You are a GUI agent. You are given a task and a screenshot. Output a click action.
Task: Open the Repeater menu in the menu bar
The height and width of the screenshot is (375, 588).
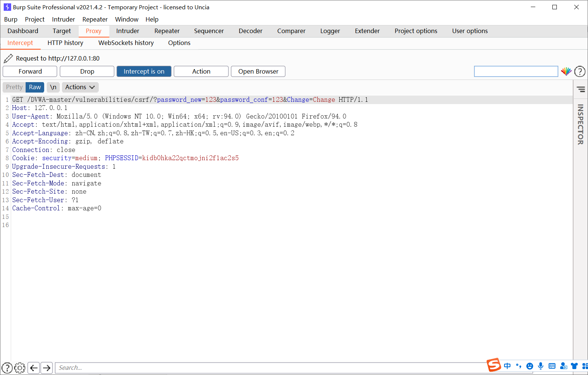pyautogui.click(x=95, y=19)
